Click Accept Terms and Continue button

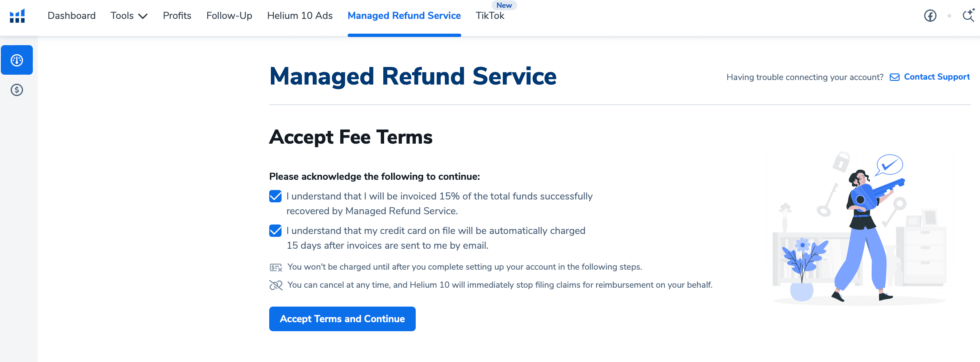tap(342, 319)
